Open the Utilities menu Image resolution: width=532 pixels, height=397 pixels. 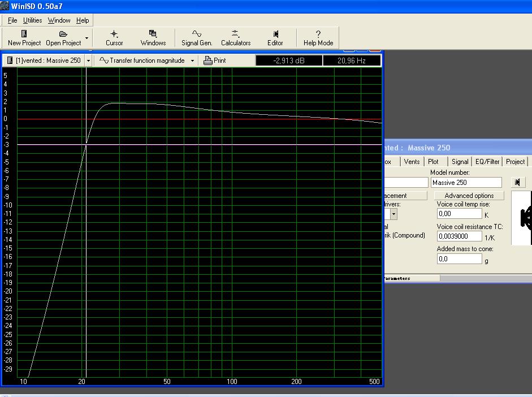(32, 20)
